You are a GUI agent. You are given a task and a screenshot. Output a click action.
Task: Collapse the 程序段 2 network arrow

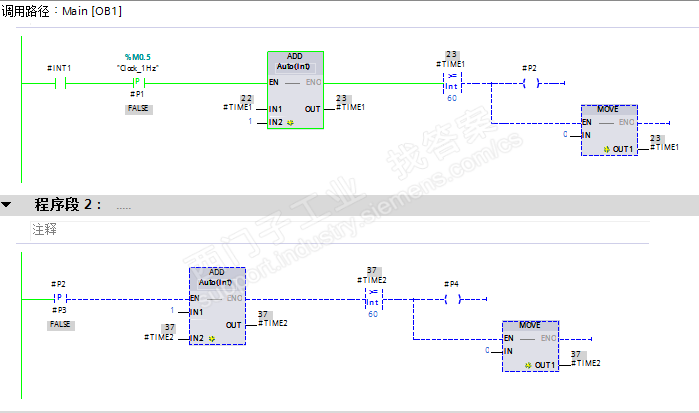tap(6, 205)
